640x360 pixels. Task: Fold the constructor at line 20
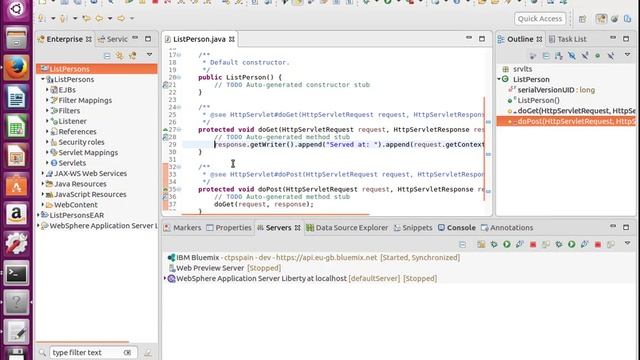(x=179, y=77)
